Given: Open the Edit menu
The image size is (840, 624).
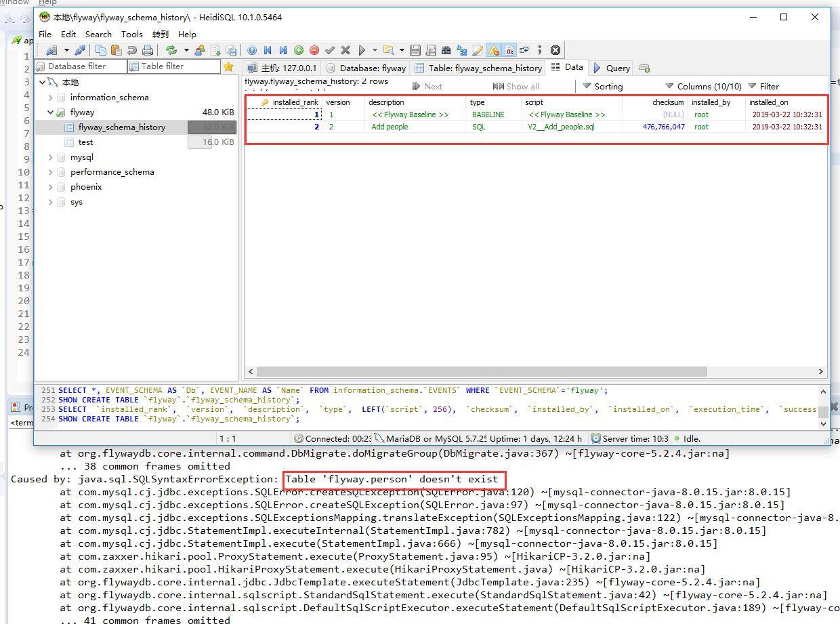Looking at the screenshot, I should [x=68, y=34].
